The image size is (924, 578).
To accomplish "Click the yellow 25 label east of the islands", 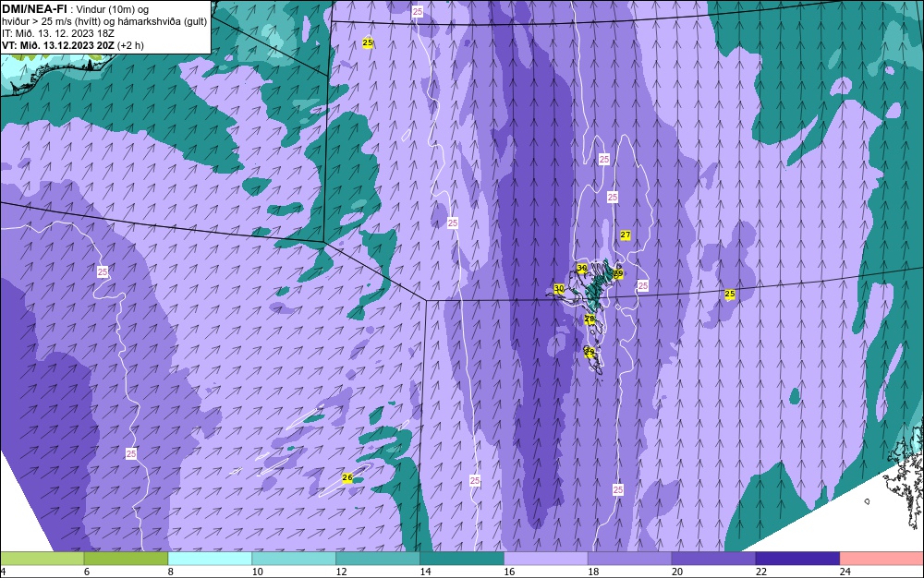I will coord(730,294).
